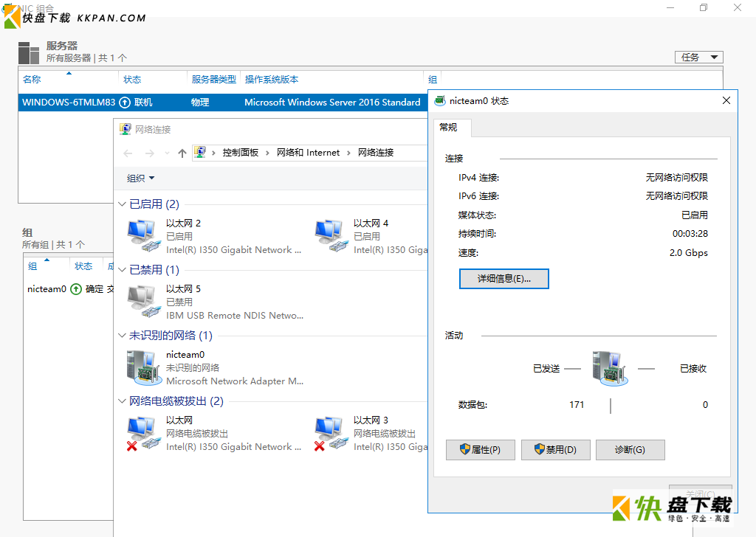756x537 pixels.
Task: Click the address bar location icon
Action: (200, 152)
